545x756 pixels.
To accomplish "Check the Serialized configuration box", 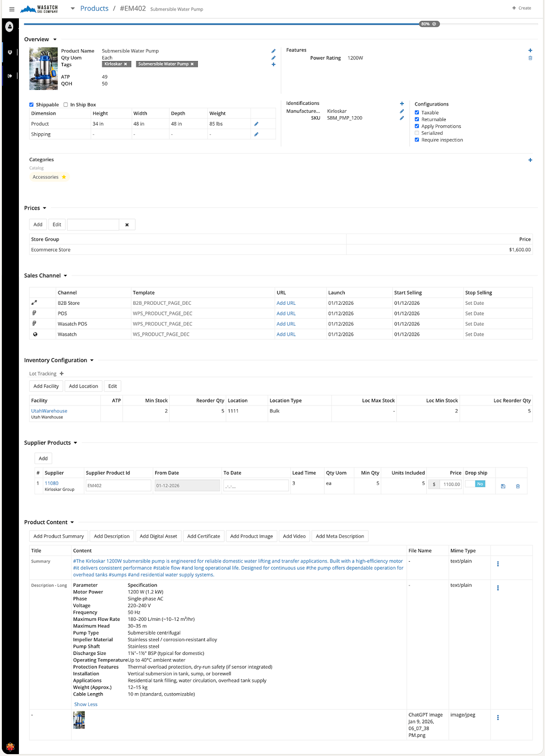I will point(417,133).
